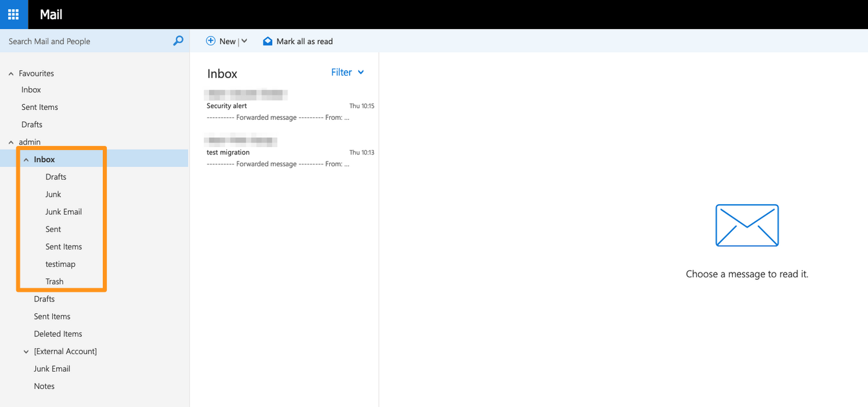
Task: Type in Search Mail and People field
Action: [x=87, y=41]
